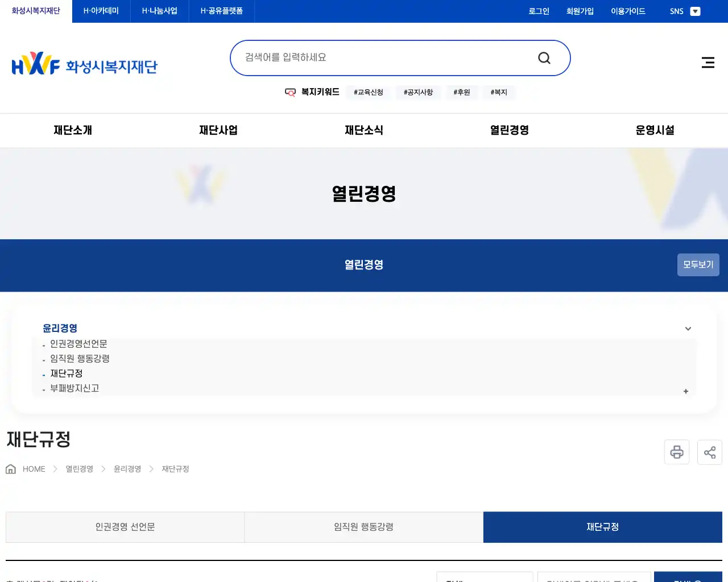
Task: Open the 재단소식 navigation menu
Action: tap(364, 130)
